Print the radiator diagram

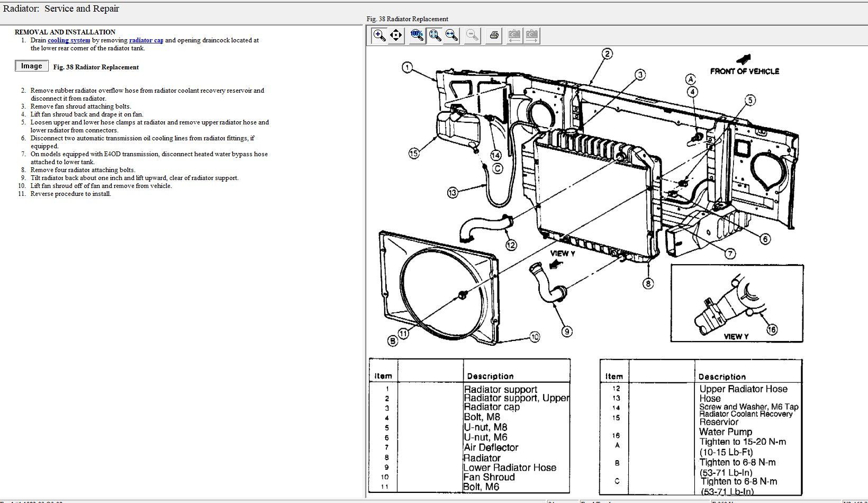[x=494, y=35]
